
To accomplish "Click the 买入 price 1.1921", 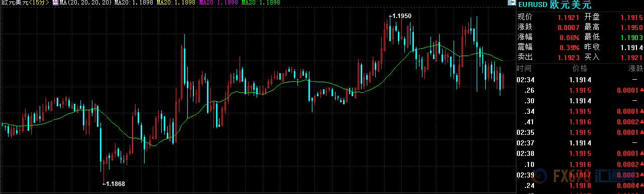I will click(x=632, y=57).
